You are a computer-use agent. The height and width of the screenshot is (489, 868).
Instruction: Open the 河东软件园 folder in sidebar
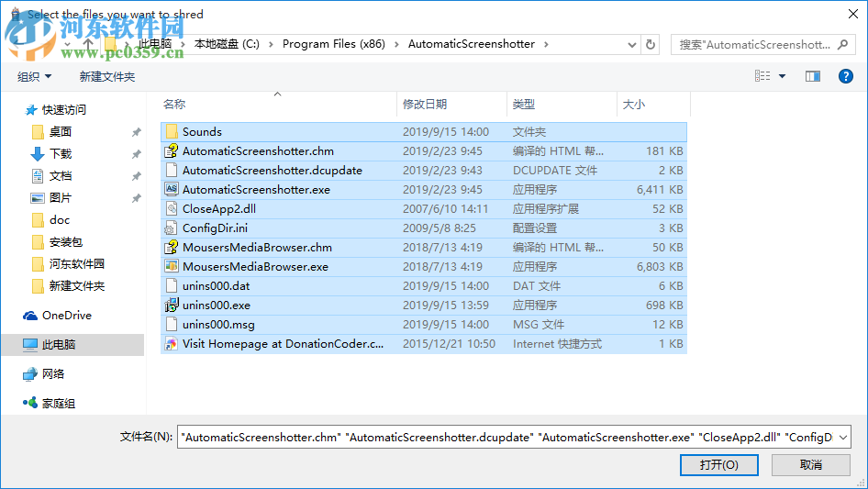click(77, 263)
